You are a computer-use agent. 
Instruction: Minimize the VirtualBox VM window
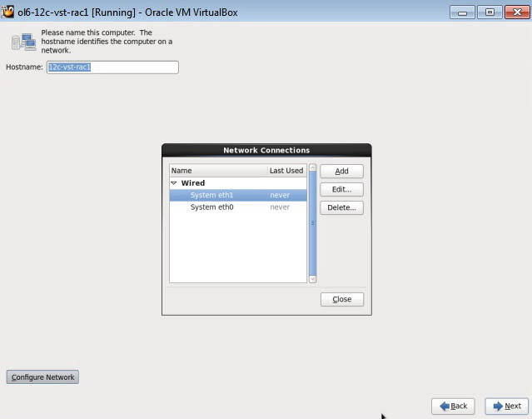[462, 12]
